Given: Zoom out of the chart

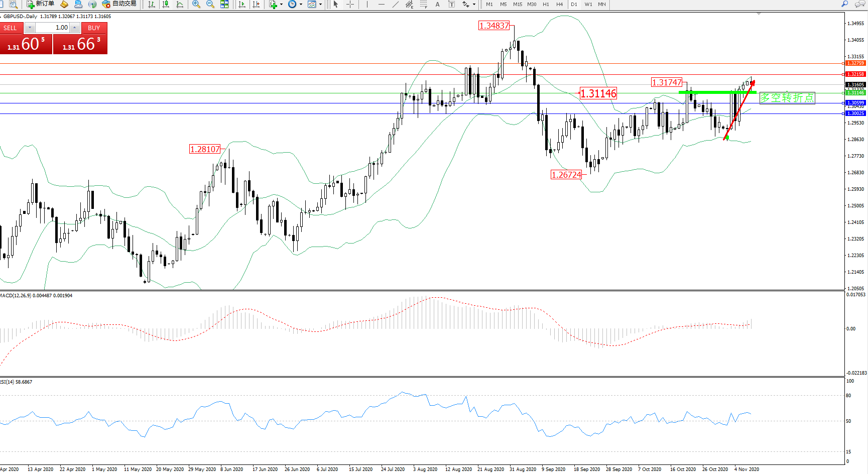Looking at the screenshot, I should [210, 4].
